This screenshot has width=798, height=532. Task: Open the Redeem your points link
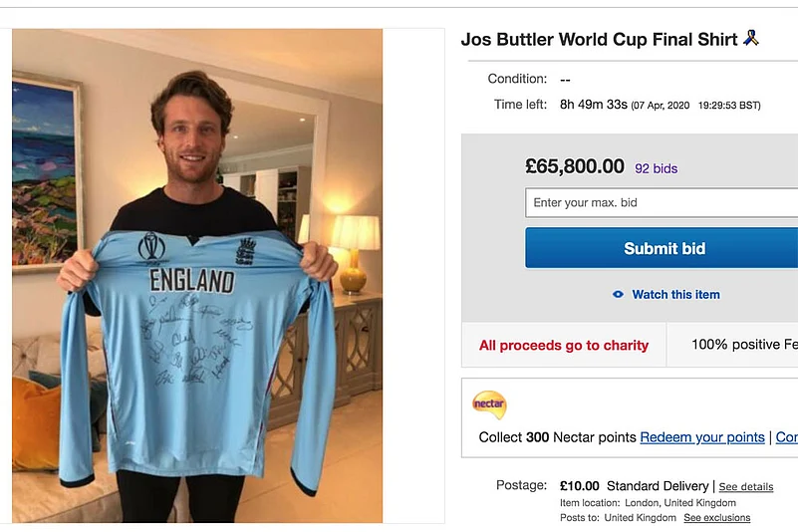point(702,437)
